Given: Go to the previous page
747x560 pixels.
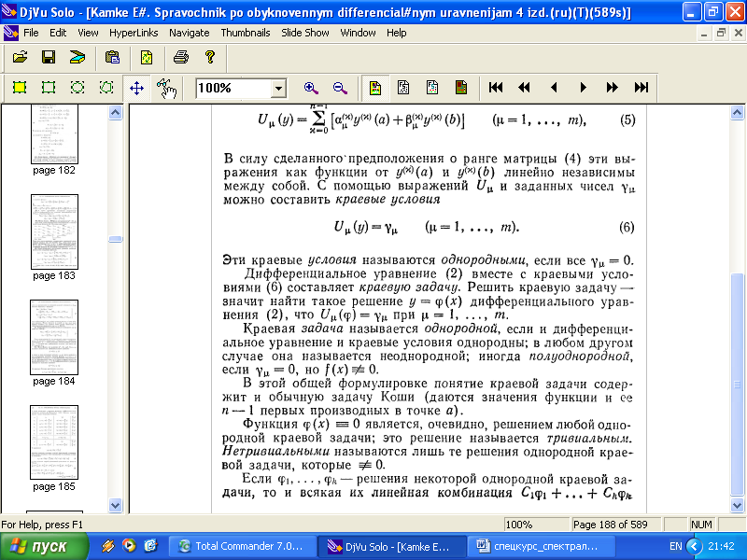Looking at the screenshot, I should click(554, 88).
